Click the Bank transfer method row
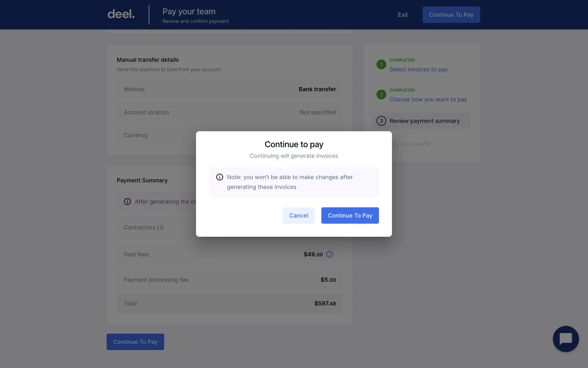The height and width of the screenshot is (368, 588). [x=230, y=89]
